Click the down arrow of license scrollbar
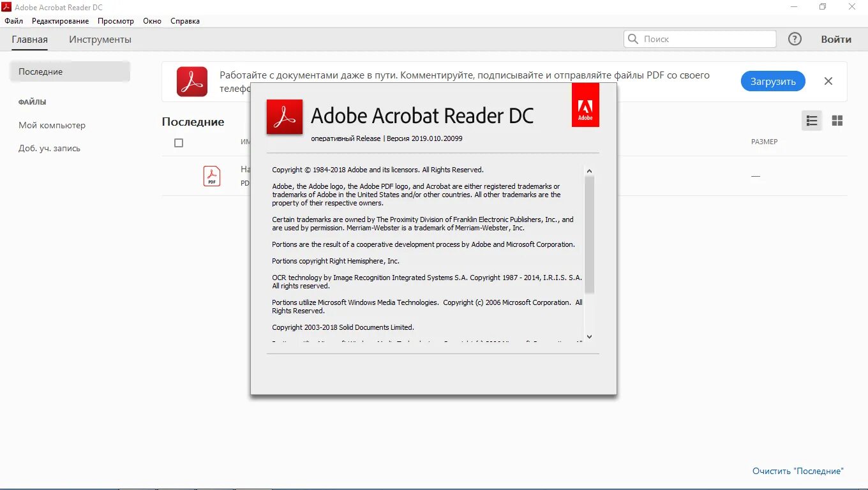 589,337
